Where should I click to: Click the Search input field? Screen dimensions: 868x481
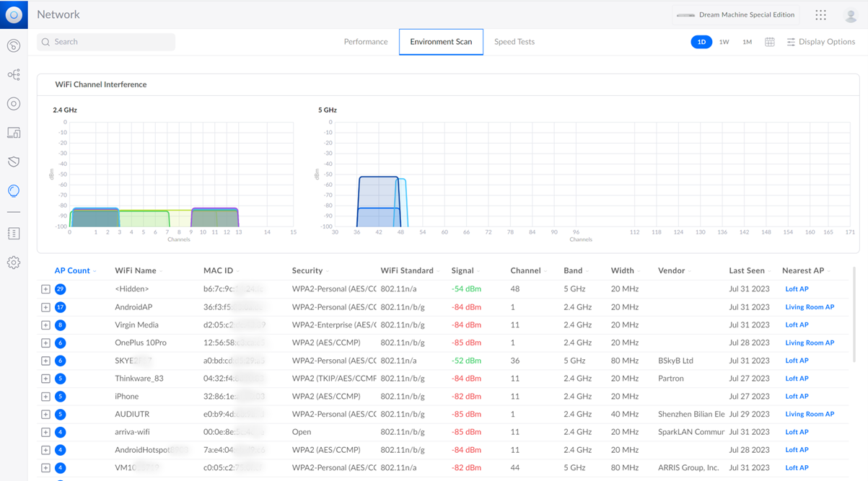click(x=106, y=42)
